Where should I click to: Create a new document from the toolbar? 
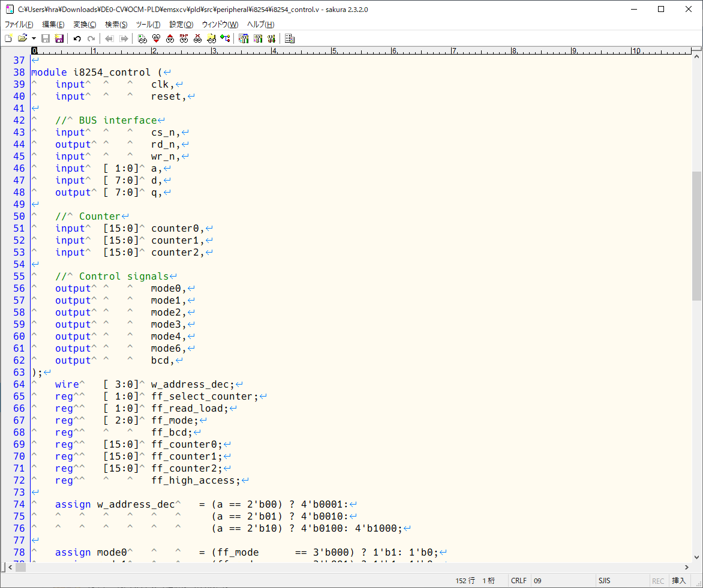[8, 38]
